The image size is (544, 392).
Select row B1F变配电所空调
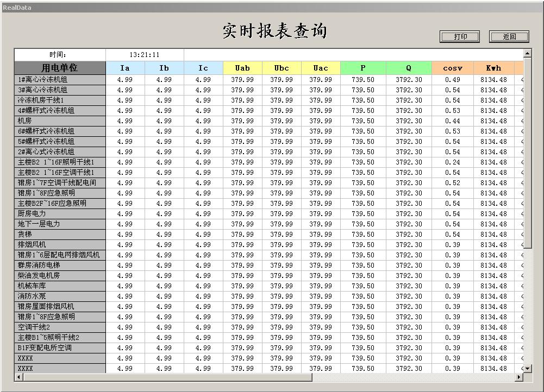coord(60,348)
